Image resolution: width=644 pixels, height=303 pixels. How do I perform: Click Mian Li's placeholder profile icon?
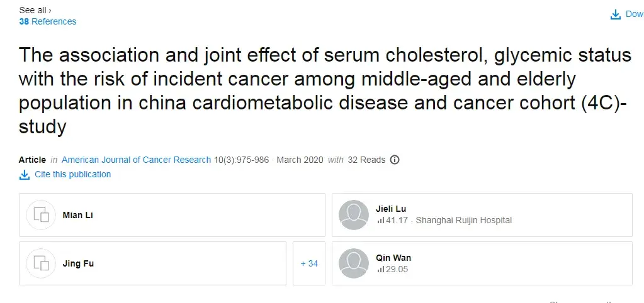pos(42,215)
